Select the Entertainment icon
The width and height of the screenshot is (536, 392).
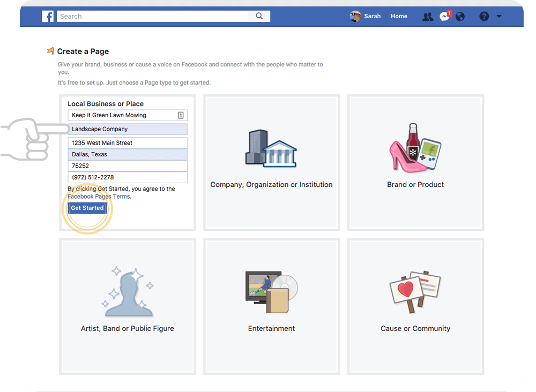[x=271, y=292]
